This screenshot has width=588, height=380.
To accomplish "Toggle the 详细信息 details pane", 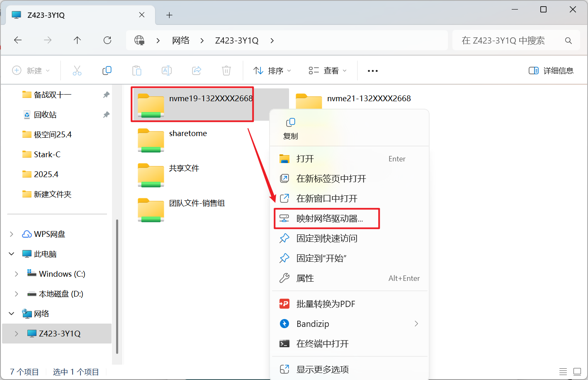I will 551,71.
